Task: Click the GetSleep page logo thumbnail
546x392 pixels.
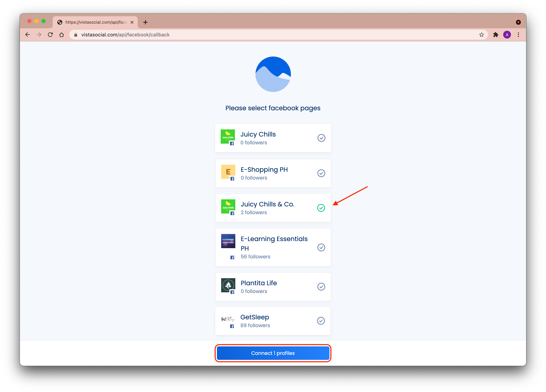Action: (228, 319)
